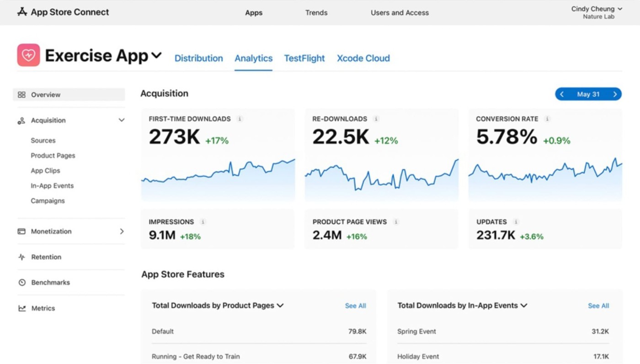The width and height of the screenshot is (640, 364).
Task: Open the Apps menu
Action: click(254, 13)
